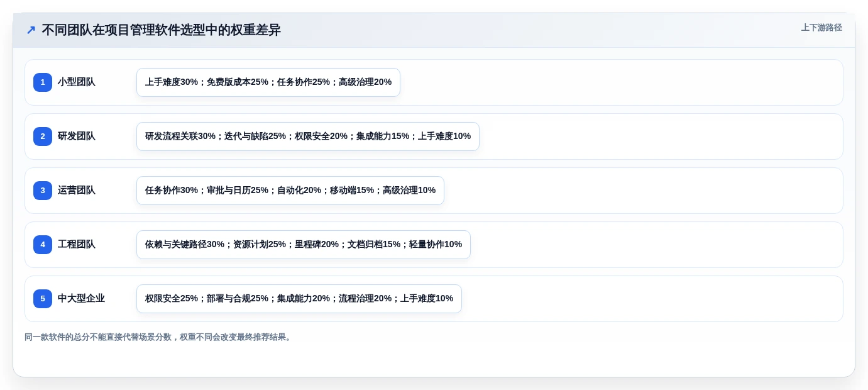Open the weights box starting 权限安全25%

(299, 299)
